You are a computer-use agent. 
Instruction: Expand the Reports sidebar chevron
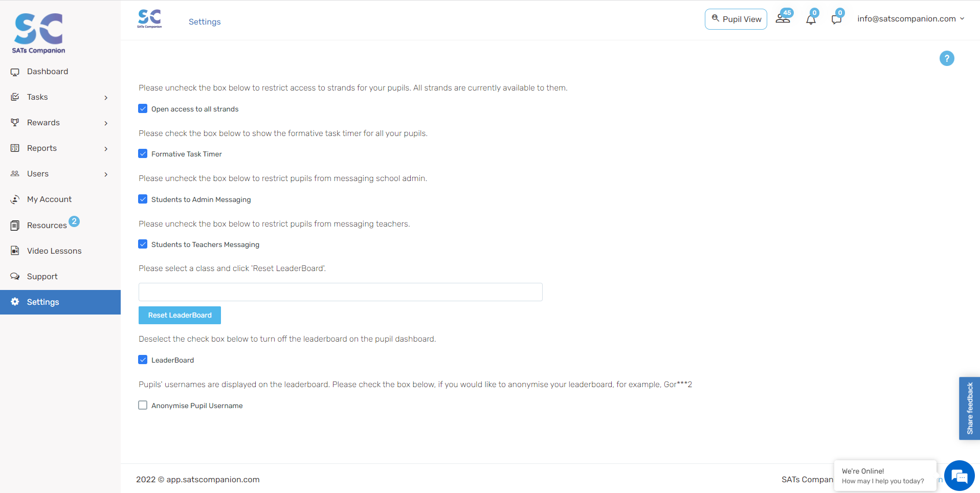pyautogui.click(x=106, y=149)
